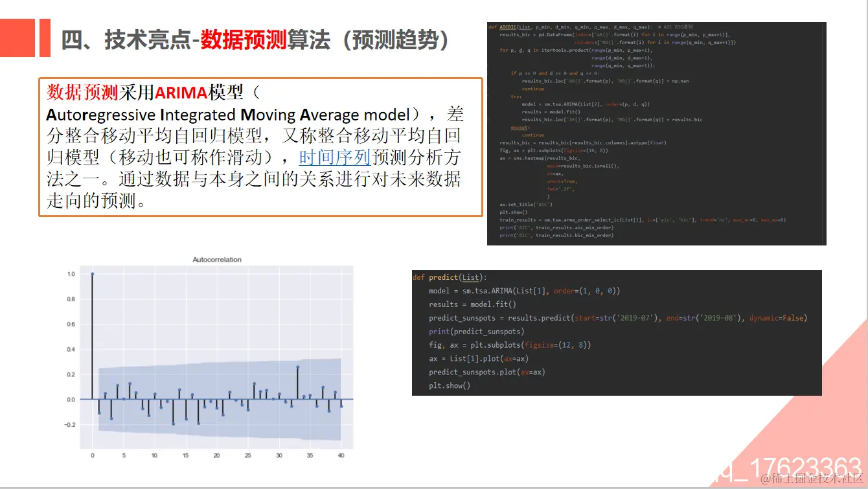Click the ax = List[1].plot(ax=ax) line
The width and height of the screenshot is (868, 489).
click(479, 359)
